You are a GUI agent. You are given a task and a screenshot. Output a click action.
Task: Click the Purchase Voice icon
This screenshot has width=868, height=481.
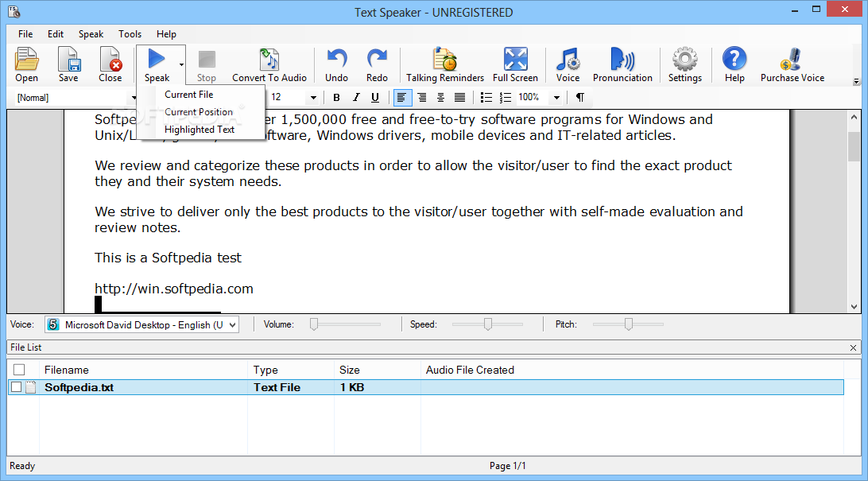[792, 64]
